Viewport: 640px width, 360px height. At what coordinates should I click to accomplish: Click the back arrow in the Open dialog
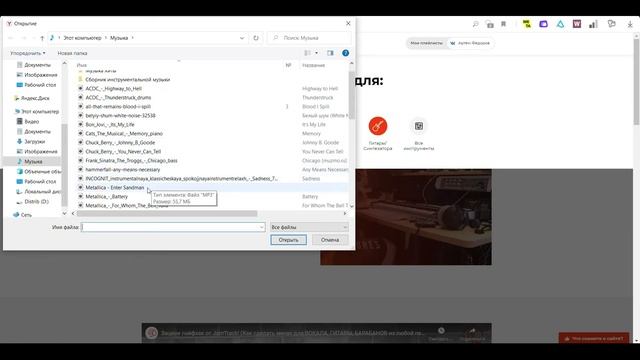click(11, 38)
